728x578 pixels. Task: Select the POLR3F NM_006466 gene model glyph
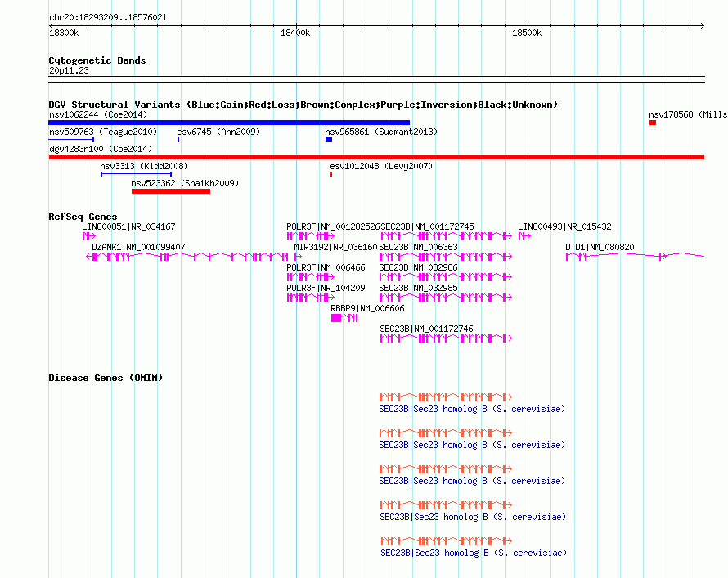[x=311, y=277]
